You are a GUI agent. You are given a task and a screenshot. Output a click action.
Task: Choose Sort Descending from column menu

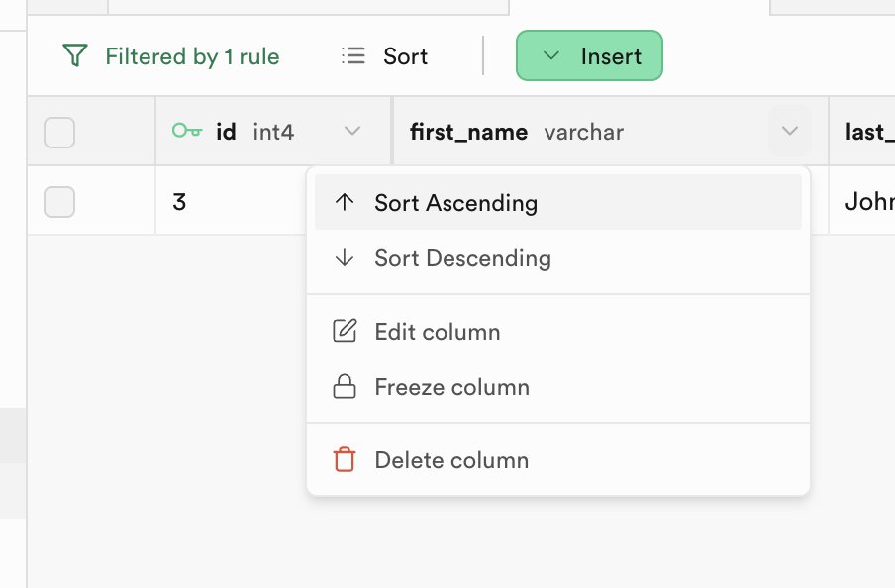click(558, 258)
